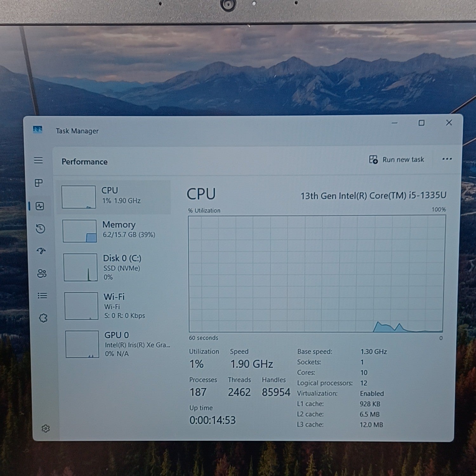Click the L2 cache value 6.5 MB
476x476 pixels.
pos(370,414)
